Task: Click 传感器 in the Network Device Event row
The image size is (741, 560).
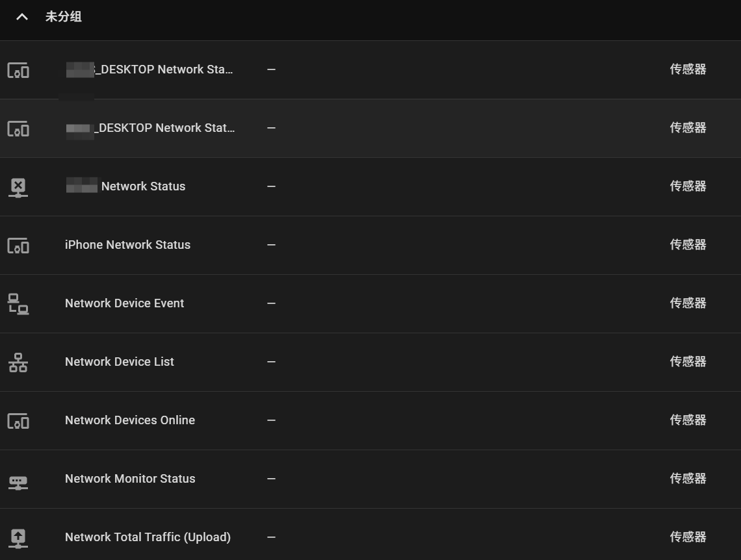Action: pyautogui.click(x=688, y=303)
